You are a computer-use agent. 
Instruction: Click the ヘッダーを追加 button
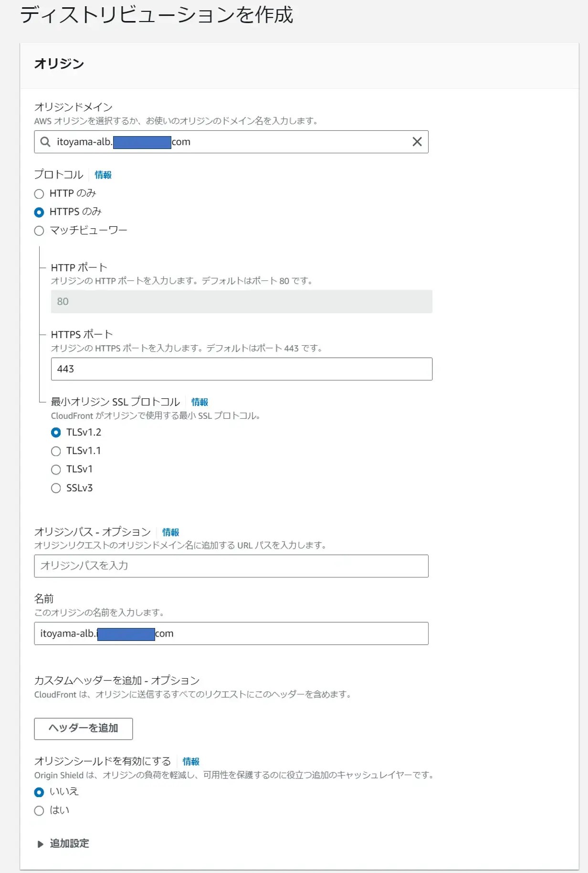[x=84, y=729]
